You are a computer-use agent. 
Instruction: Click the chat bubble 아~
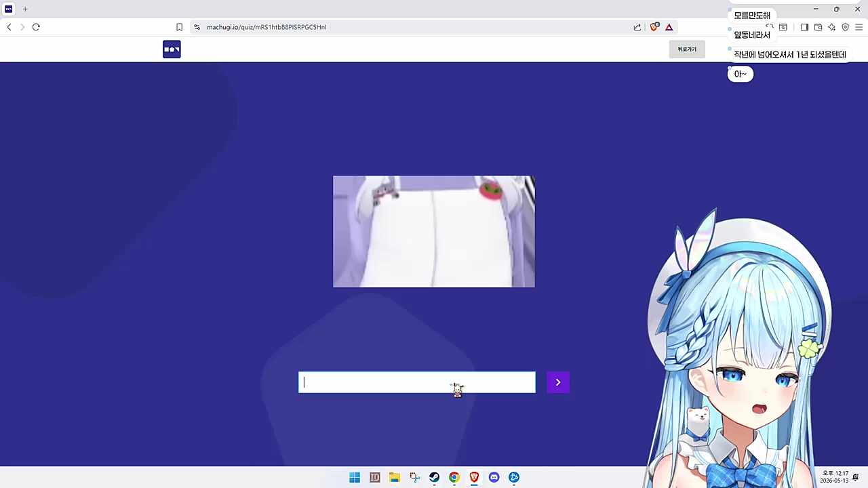(x=741, y=75)
